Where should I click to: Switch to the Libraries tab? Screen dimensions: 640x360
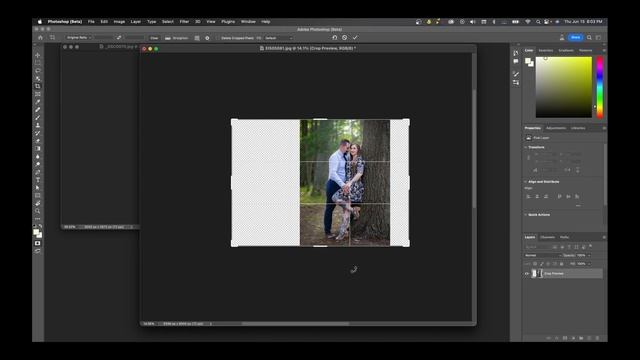point(578,128)
